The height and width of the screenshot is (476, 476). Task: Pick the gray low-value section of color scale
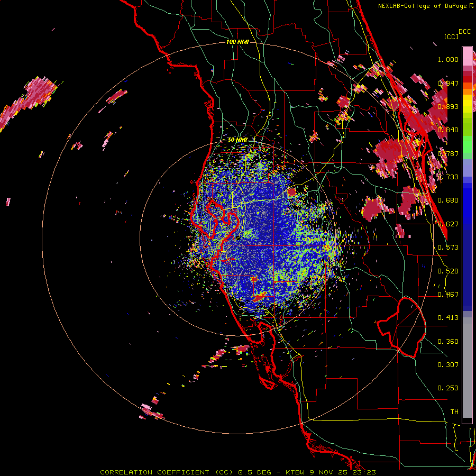[x=467, y=368]
